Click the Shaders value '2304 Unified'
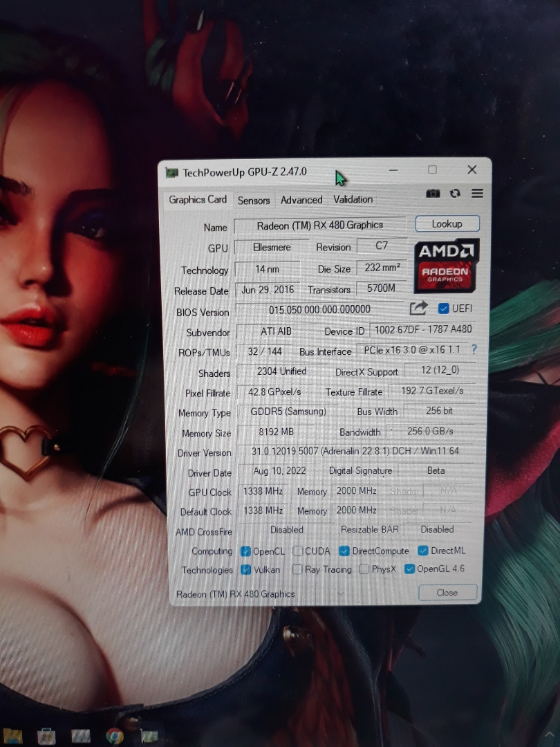This screenshot has height=747, width=560. pos(282,371)
